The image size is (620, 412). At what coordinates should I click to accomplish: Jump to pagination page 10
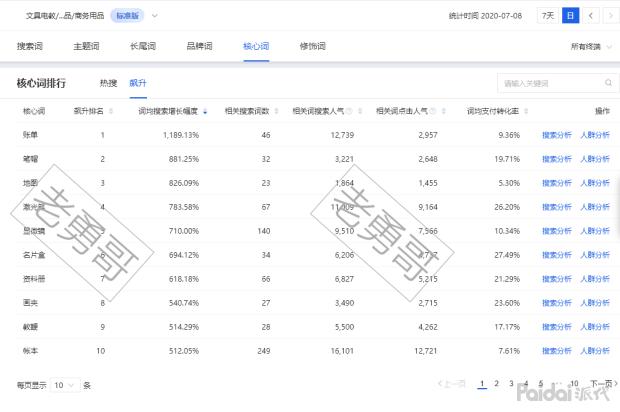point(574,384)
